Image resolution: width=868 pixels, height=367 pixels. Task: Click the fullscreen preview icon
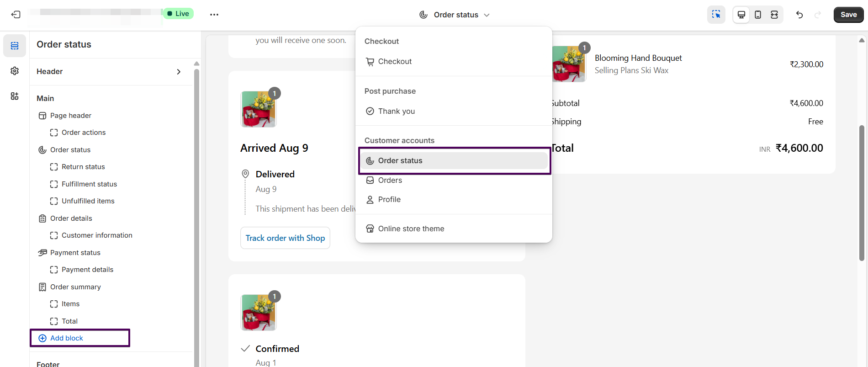pyautogui.click(x=774, y=15)
